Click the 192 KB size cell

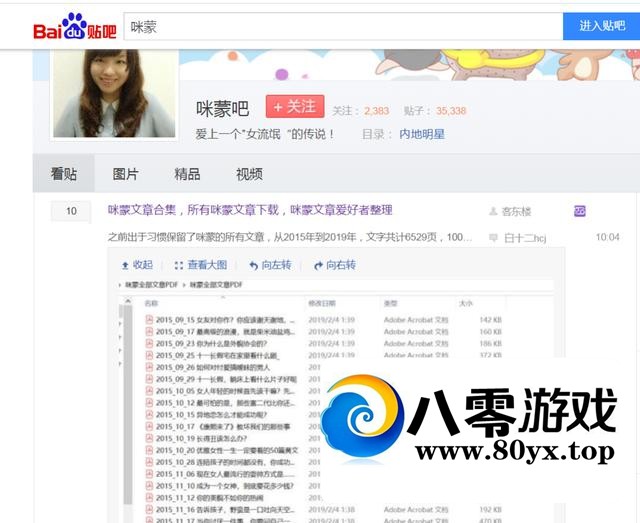[491, 510]
